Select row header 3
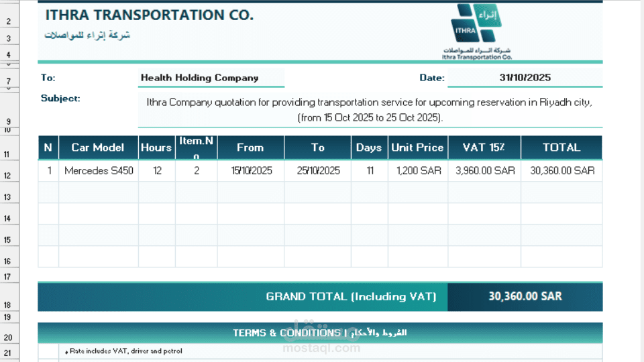 point(9,36)
